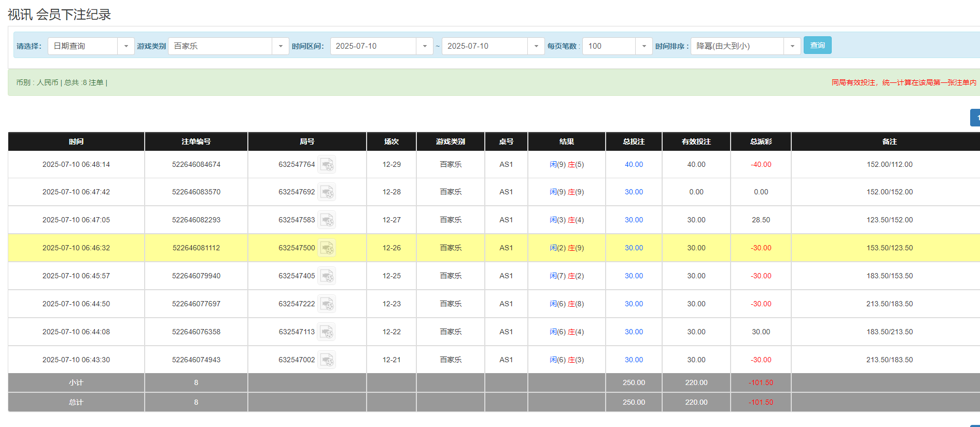Open the end date picker after the tilde
Screen dimensions: 980x427
(x=493, y=46)
